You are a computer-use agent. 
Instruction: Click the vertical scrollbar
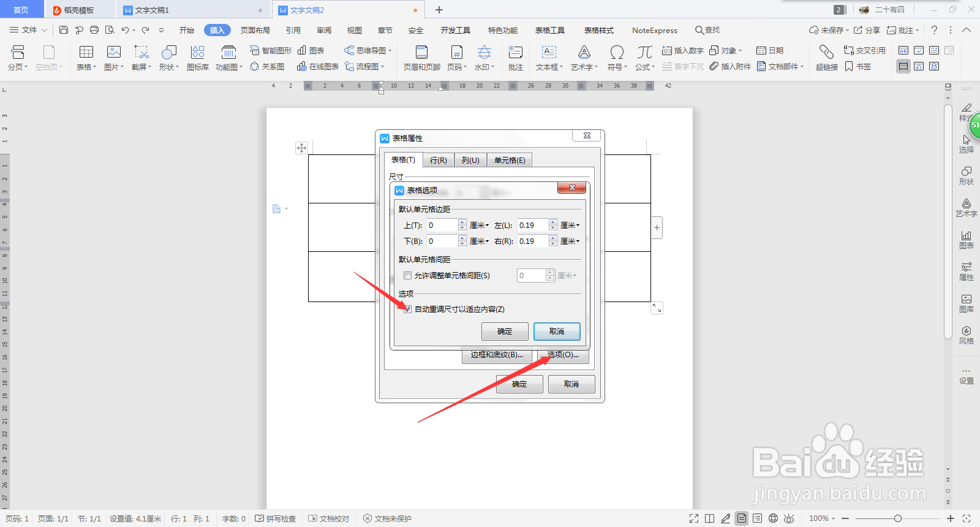(x=948, y=221)
